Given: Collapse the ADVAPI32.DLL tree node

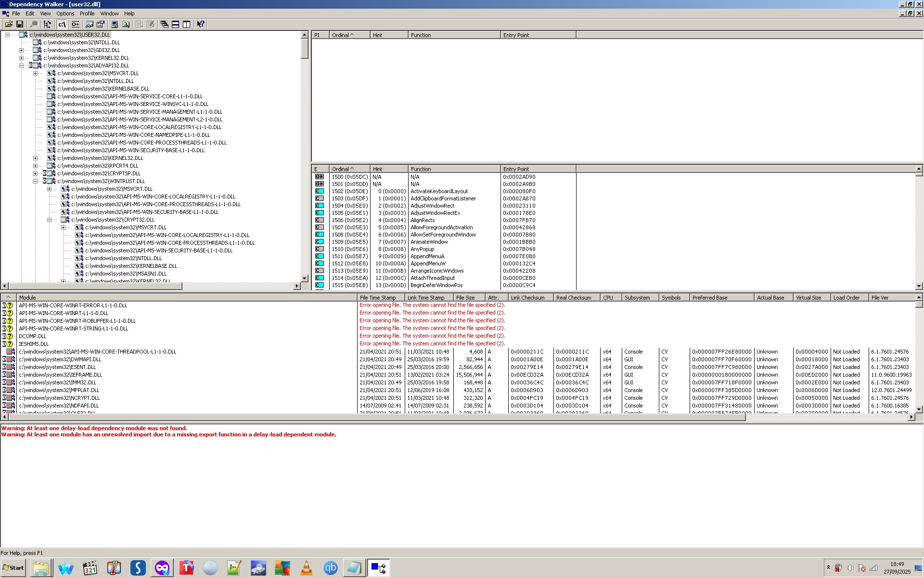Looking at the screenshot, I should click(22, 66).
